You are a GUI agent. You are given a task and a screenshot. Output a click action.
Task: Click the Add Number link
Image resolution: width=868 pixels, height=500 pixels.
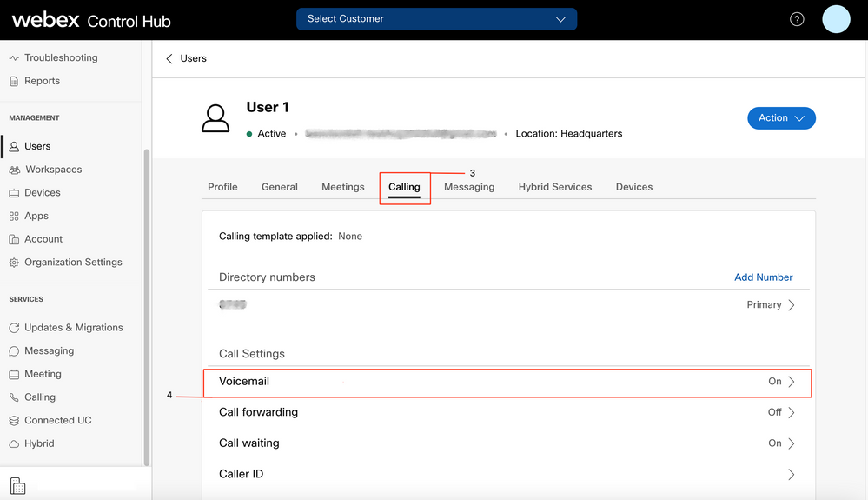(764, 277)
